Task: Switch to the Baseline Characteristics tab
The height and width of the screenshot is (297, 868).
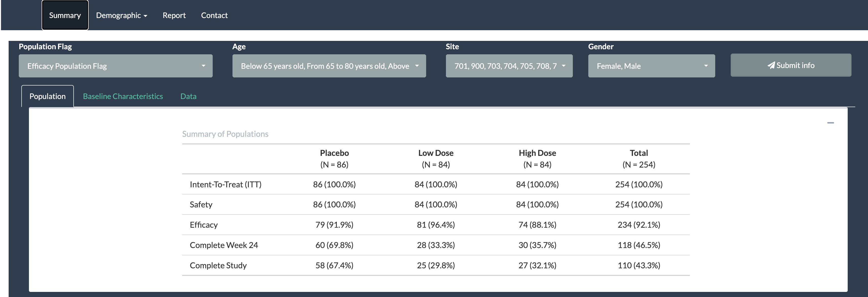Action: pos(122,96)
